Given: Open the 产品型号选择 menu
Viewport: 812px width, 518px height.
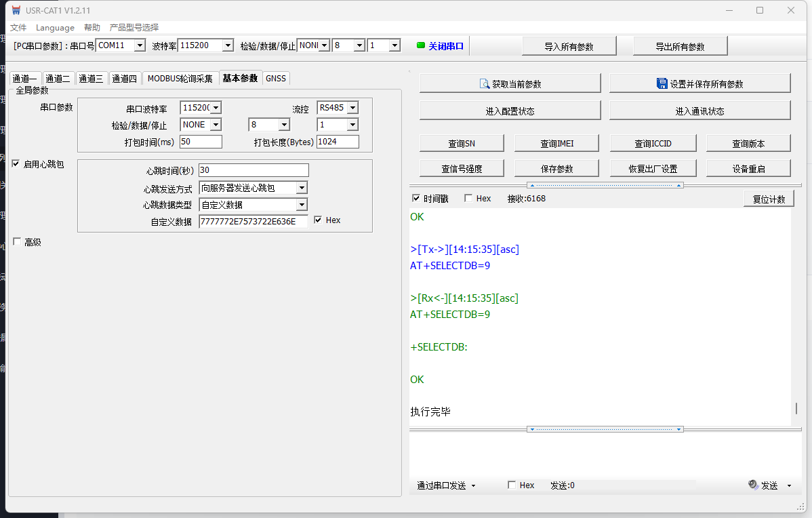Looking at the screenshot, I should click(x=134, y=28).
